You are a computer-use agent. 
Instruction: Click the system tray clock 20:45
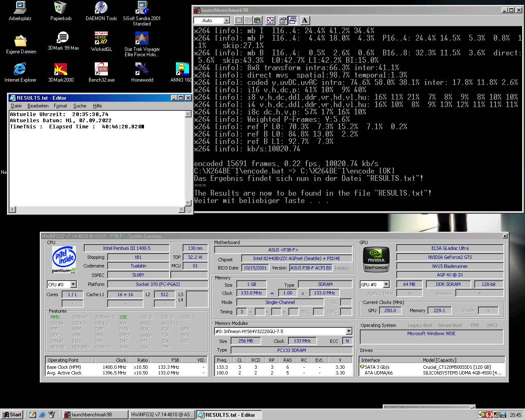(x=516, y=415)
